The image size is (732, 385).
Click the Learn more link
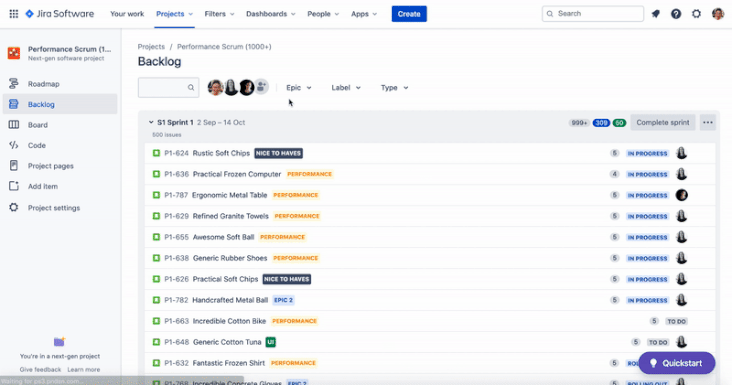coord(84,370)
